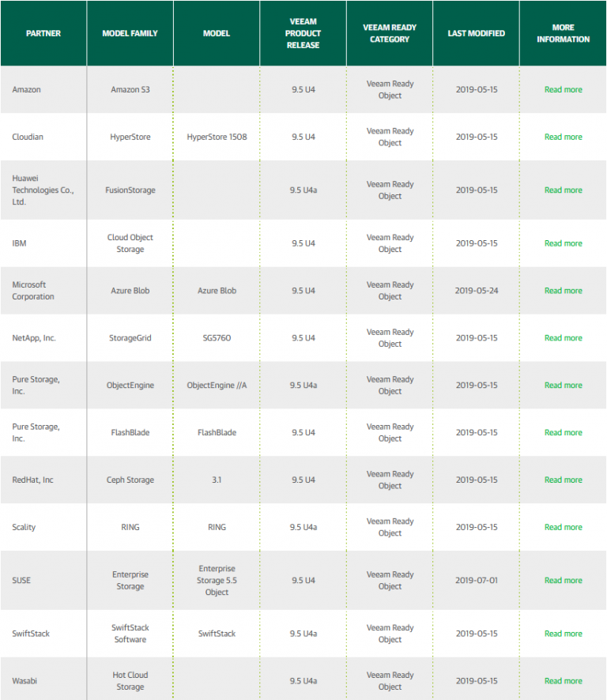Open Read more for Microsoft Azure Blob
607x700 pixels.
coord(563,291)
